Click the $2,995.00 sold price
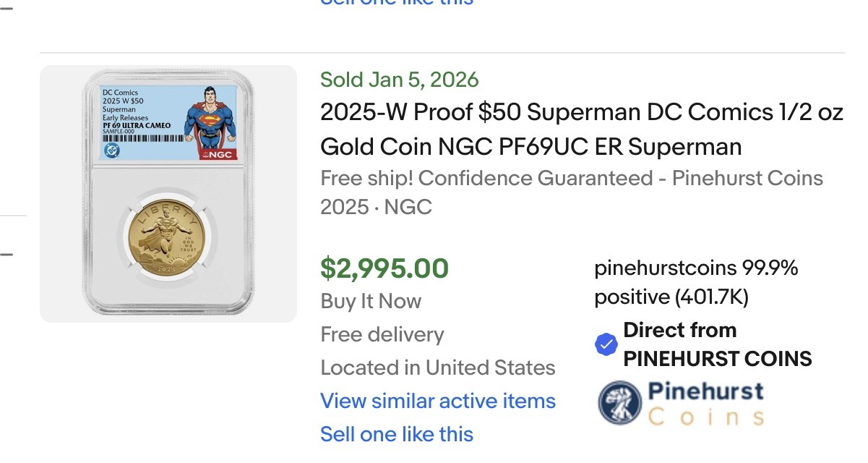 [x=384, y=268]
